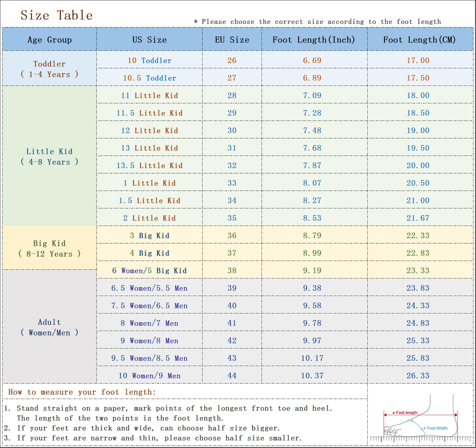The height and width of the screenshot is (448, 476).
Task: Click the Big Kid (8-12 Years) group cell
Action: (50, 248)
